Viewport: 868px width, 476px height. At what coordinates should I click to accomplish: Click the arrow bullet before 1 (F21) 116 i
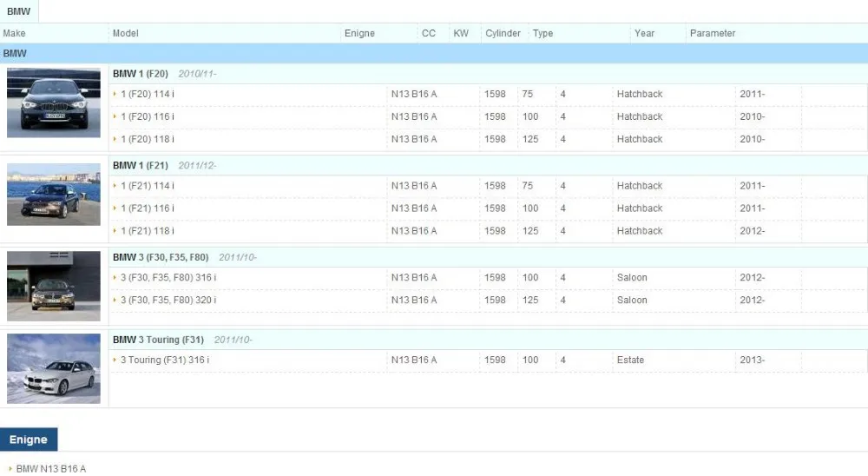coord(115,208)
